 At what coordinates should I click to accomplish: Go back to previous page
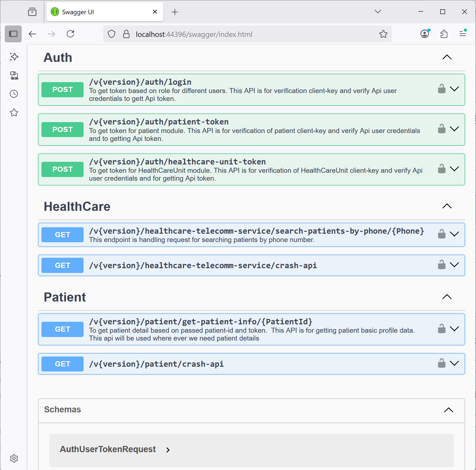[32, 34]
